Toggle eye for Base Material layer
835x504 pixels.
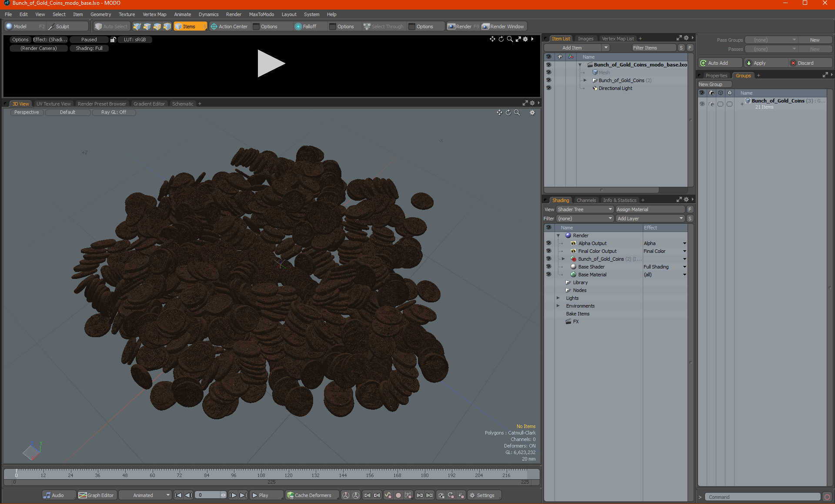click(548, 275)
